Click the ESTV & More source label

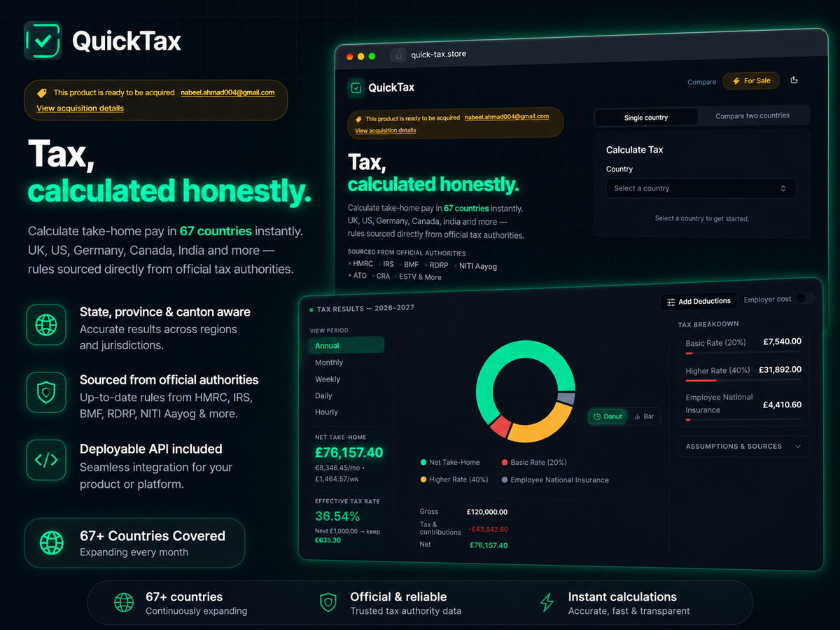pos(420,277)
